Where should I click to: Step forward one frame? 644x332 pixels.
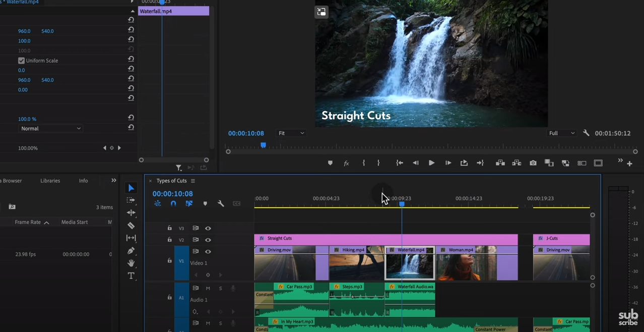(448, 163)
